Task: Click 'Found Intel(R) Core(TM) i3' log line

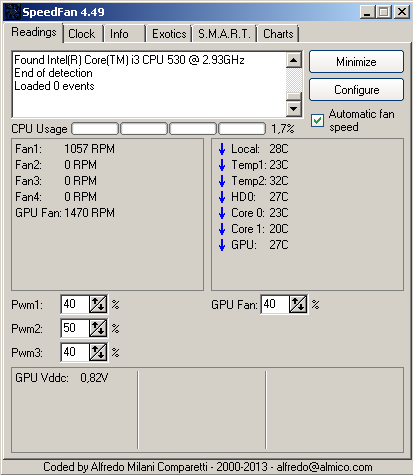Action: (129, 60)
